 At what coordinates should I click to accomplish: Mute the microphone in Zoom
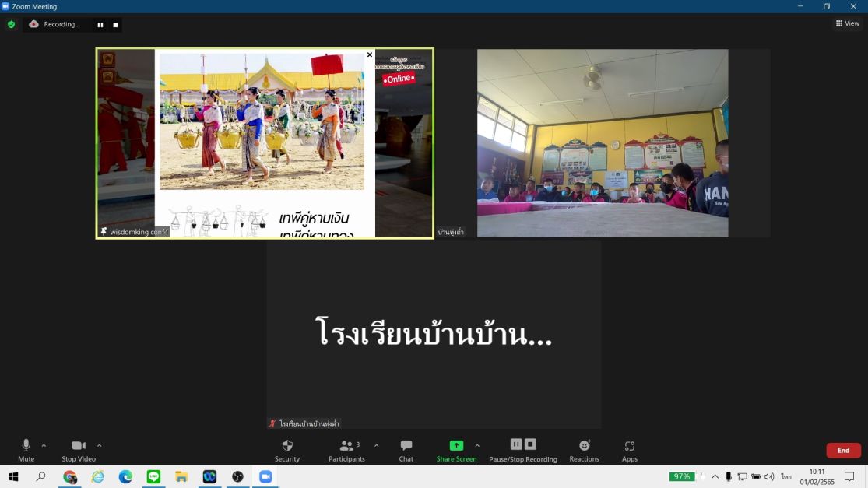click(x=26, y=451)
